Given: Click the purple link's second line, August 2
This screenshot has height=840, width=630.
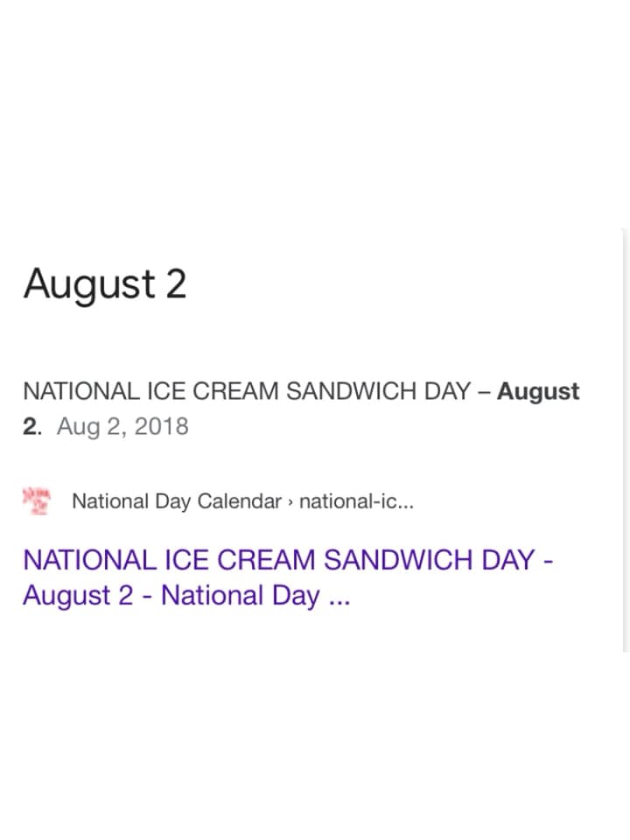Looking at the screenshot, I should 79,596.
